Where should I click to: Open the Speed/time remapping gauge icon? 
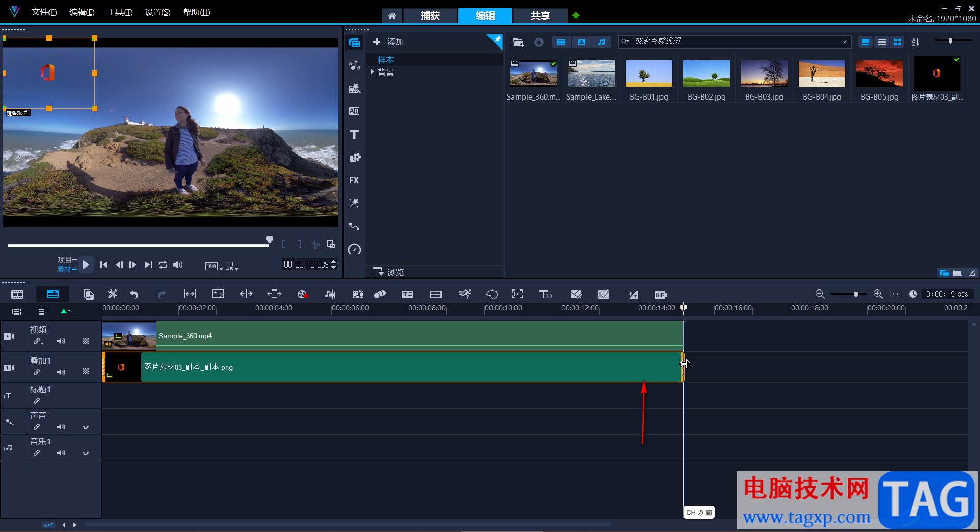tap(354, 249)
